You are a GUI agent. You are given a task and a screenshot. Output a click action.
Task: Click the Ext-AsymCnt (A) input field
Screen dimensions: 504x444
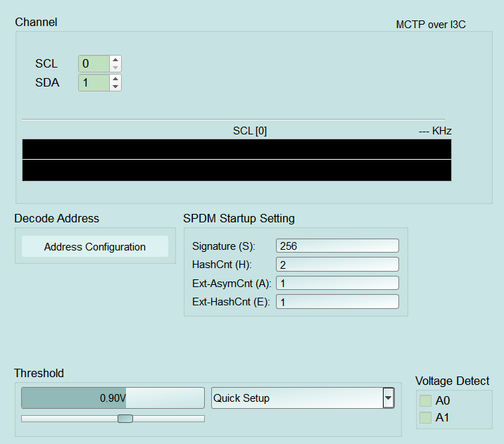337,283
